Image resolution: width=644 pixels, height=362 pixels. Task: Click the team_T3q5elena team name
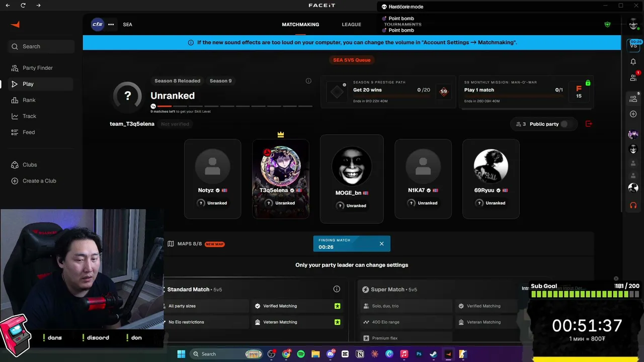coord(132,124)
